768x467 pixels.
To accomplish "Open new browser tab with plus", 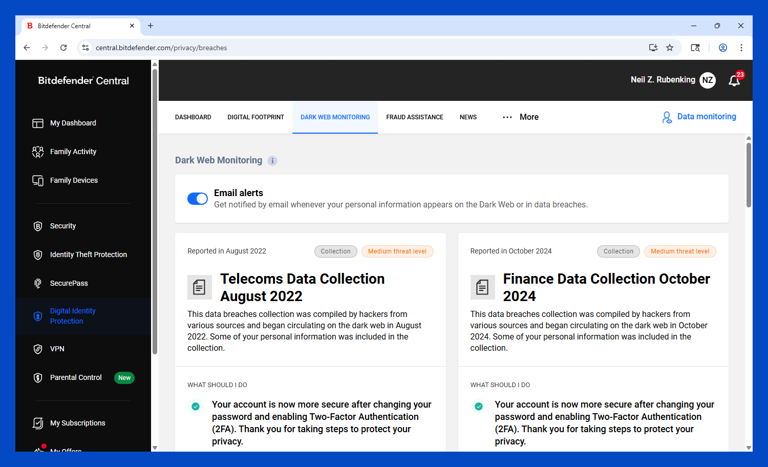I will coord(150,25).
